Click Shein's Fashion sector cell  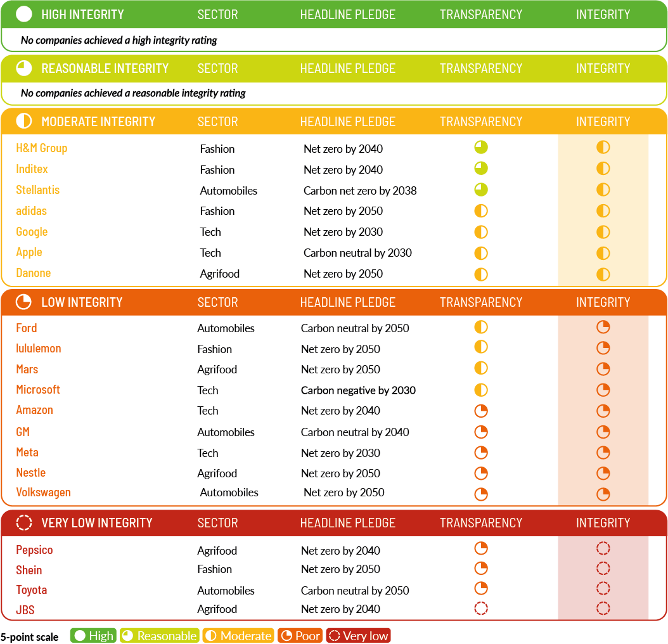214,569
